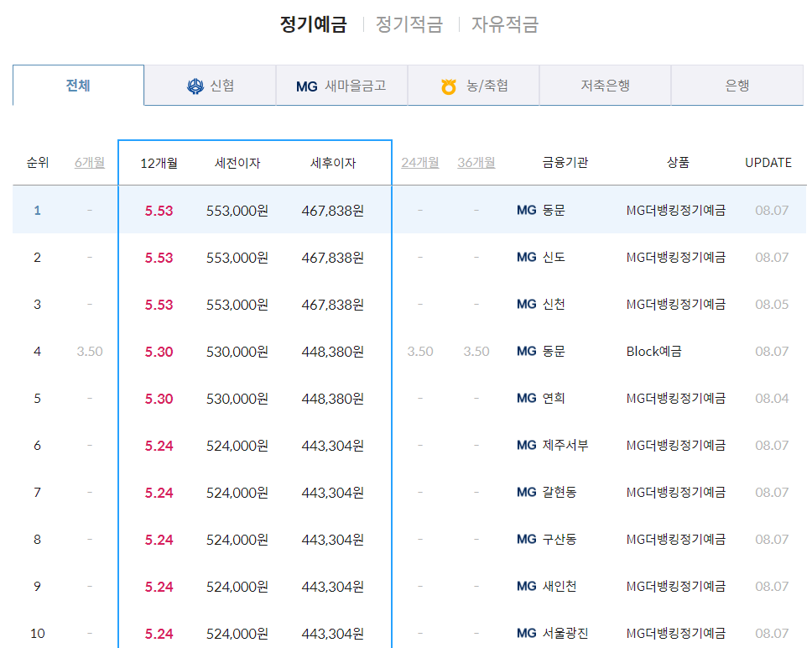Click 443,304원 in 구산동 row

pos(333,540)
